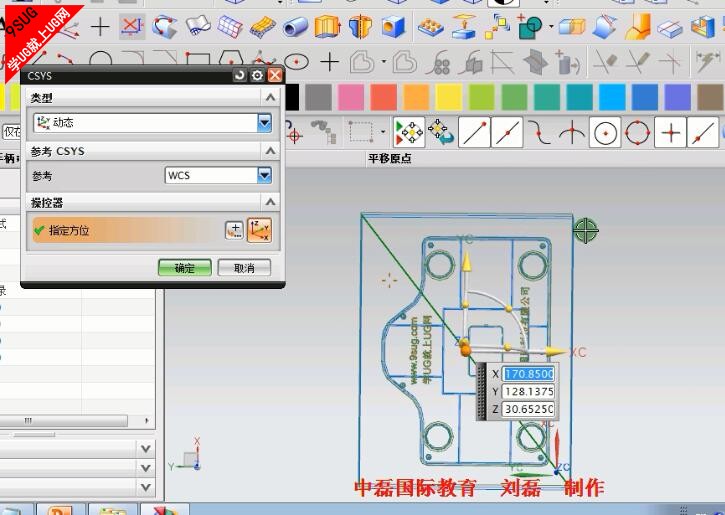Screen dimensions: 725x515
Task: Click the Z coordinate input field 30.6525
Action: [x=528, y=409]
